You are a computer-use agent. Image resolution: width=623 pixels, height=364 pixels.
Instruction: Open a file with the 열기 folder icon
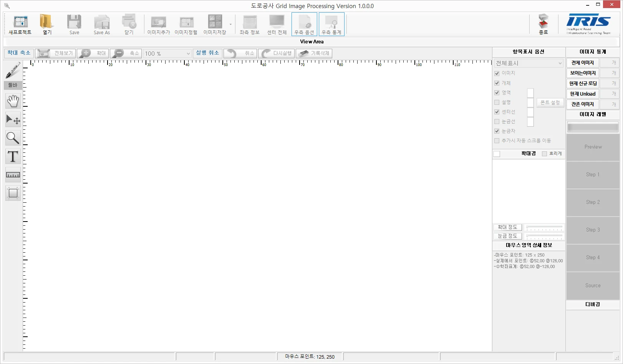tap(47, 24)
